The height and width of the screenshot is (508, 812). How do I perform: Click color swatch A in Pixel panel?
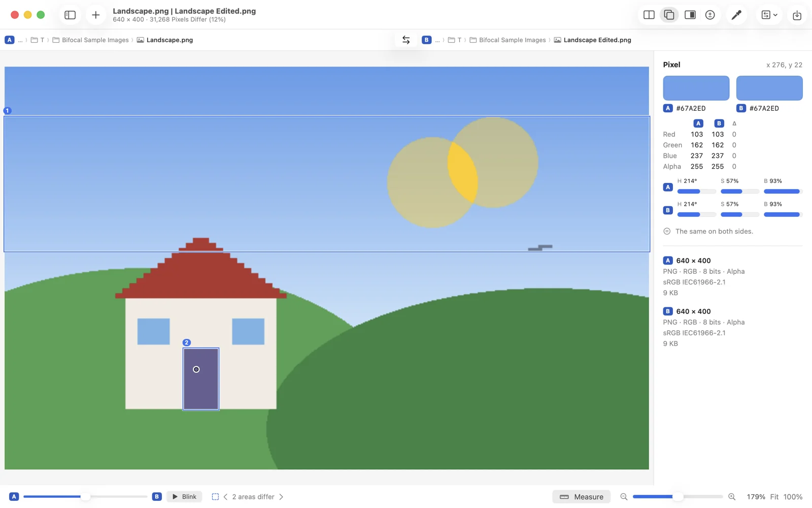point(696,88)
